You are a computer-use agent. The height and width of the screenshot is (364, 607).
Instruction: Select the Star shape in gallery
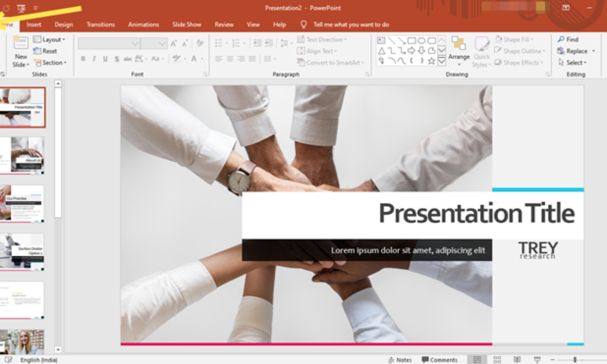tap(431, 61)
